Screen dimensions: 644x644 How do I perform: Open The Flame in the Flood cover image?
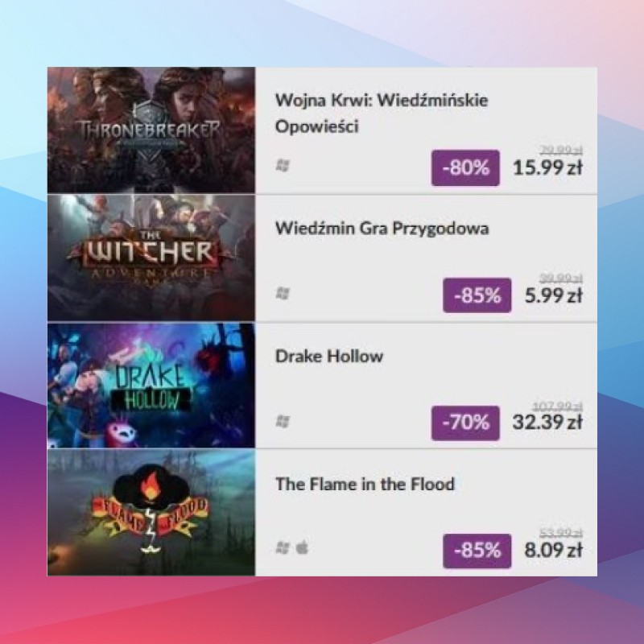[x=151, y=512]
